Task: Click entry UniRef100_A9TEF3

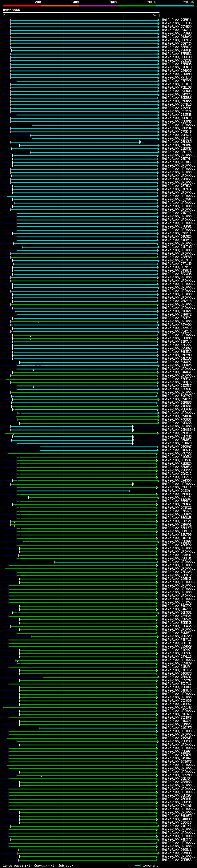Action: tap(177, 78)
